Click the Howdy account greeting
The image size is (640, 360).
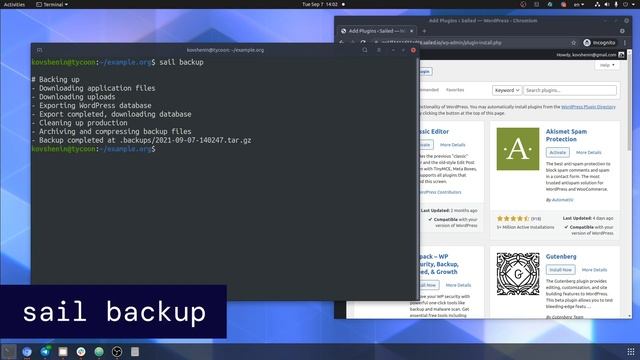point(586,55)
